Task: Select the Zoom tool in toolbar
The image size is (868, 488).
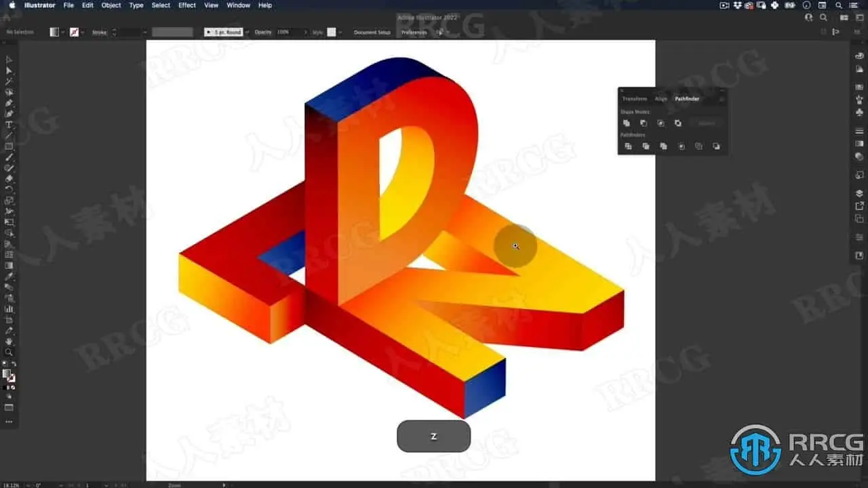Action: (x=9, y=352)
